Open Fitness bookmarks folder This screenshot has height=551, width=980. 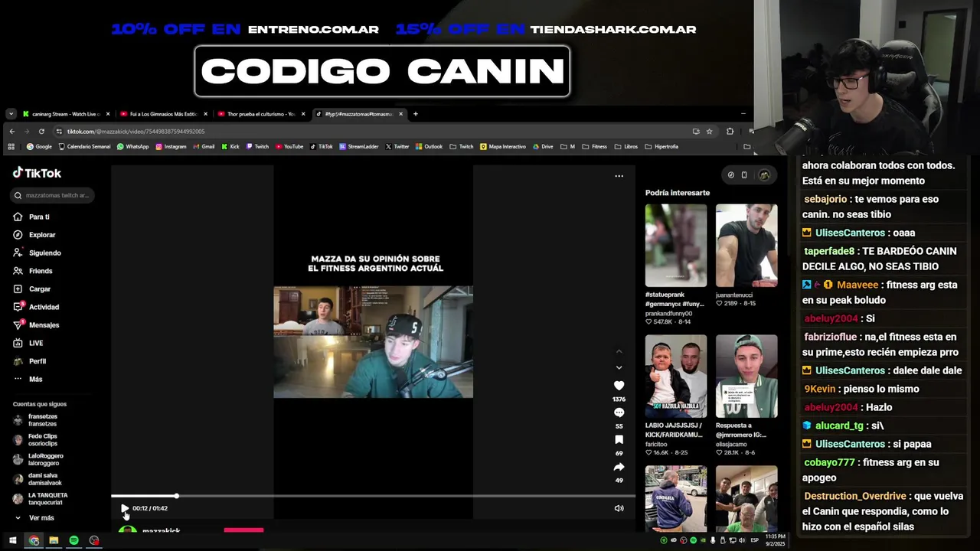pyautogui.click(x=594, y=147)
